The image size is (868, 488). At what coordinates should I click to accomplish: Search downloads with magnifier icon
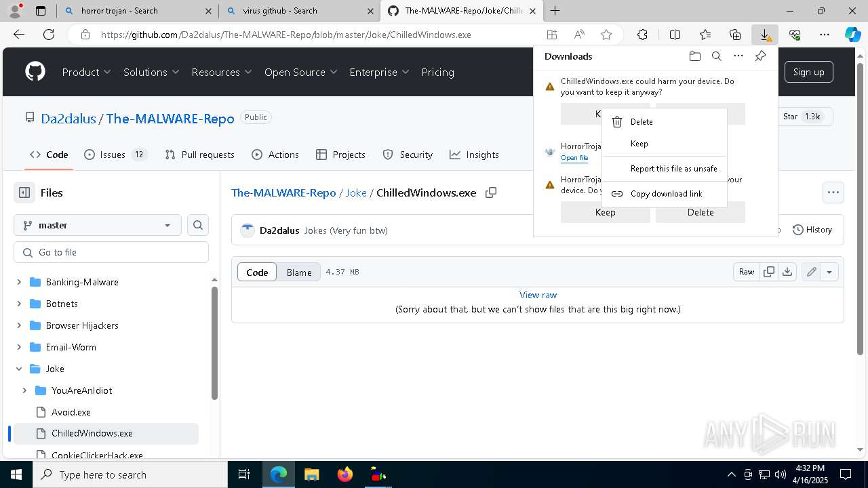coord(716,56)
